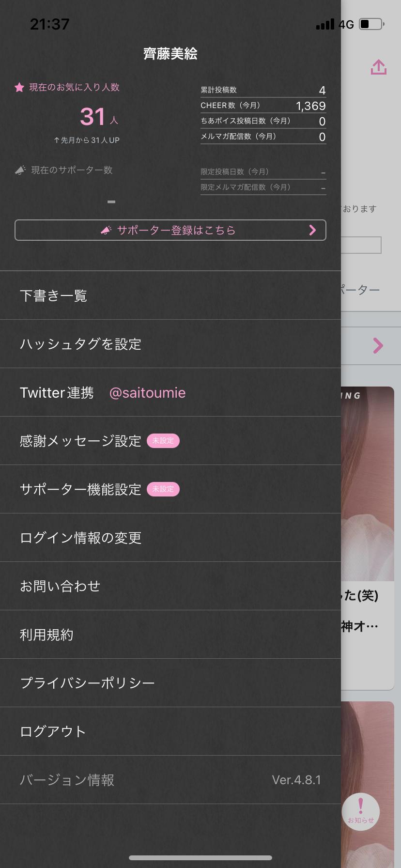Viewport: 401px width, 868px height.
Task: Open お問い合わせ contact page
Action: [x=170, y=586]
